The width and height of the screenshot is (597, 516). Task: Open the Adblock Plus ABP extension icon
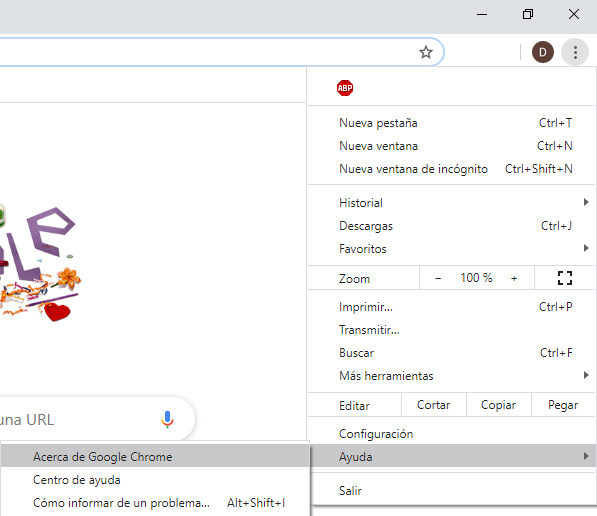[x=345, y=88]
